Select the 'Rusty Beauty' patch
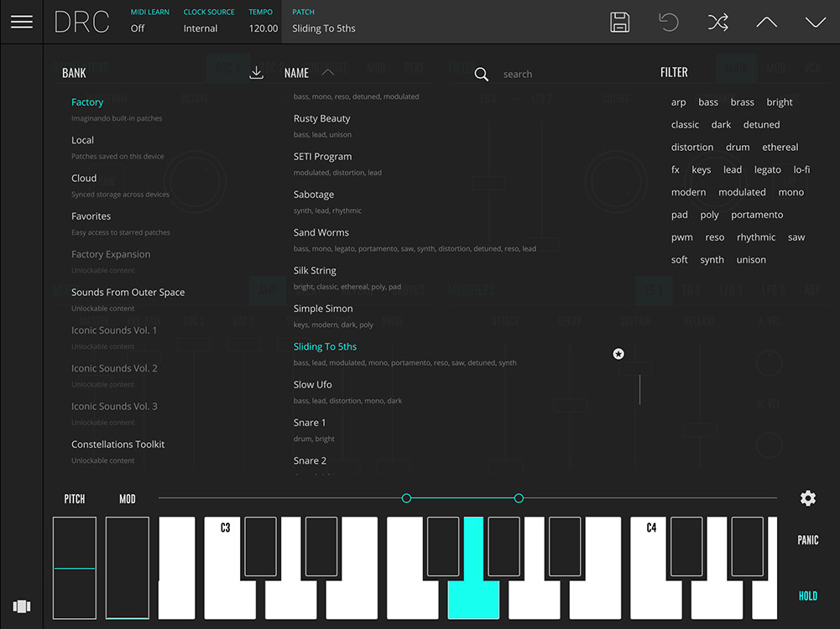Screen dimensions: 840x629 point(321,118)
